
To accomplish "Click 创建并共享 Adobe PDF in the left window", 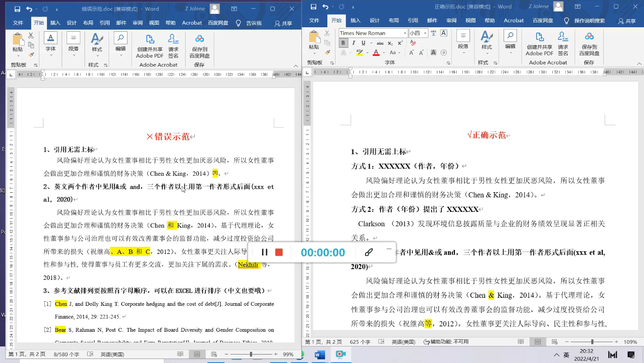I will pos(150,46).
